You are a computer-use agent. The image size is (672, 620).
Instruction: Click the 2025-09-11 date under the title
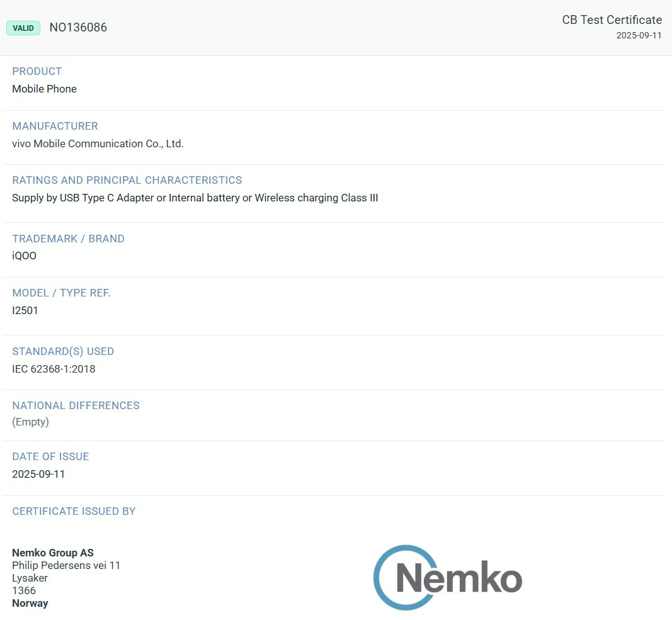[x=639, y=35]
